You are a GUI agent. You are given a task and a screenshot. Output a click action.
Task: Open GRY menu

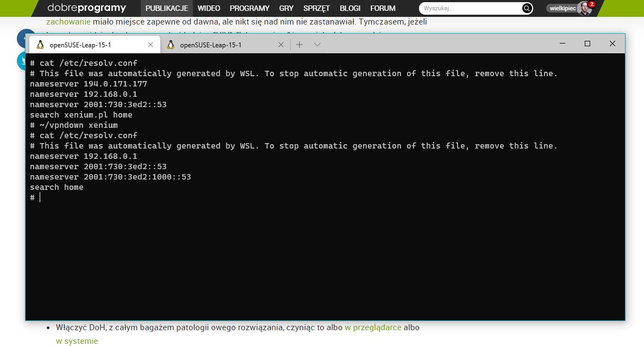click(x=286, y=8)
